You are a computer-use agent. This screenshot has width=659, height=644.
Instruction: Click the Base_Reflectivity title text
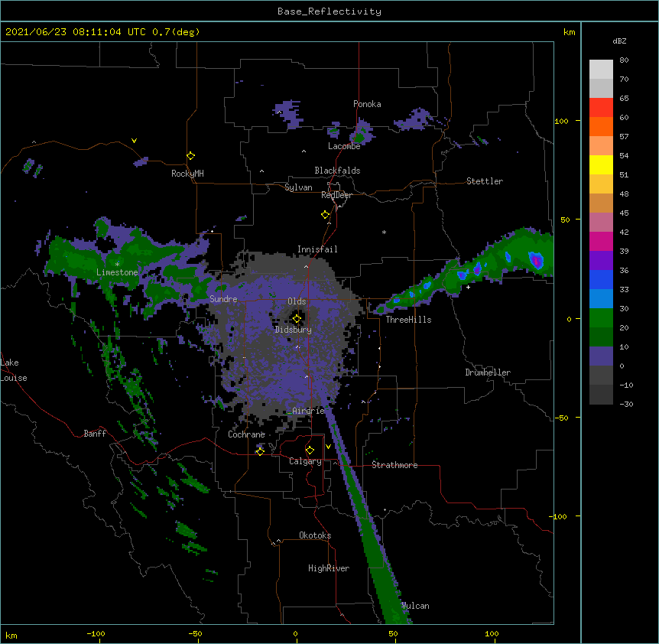tap(329, 11)
